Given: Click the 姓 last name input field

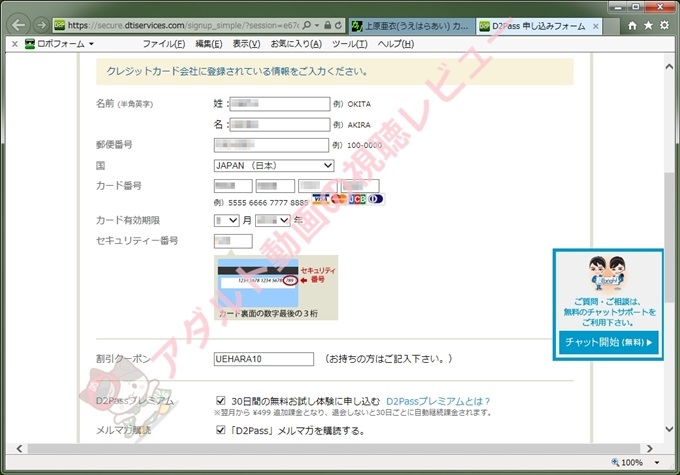Looking at the screenshot, I should tap(280, 104).
